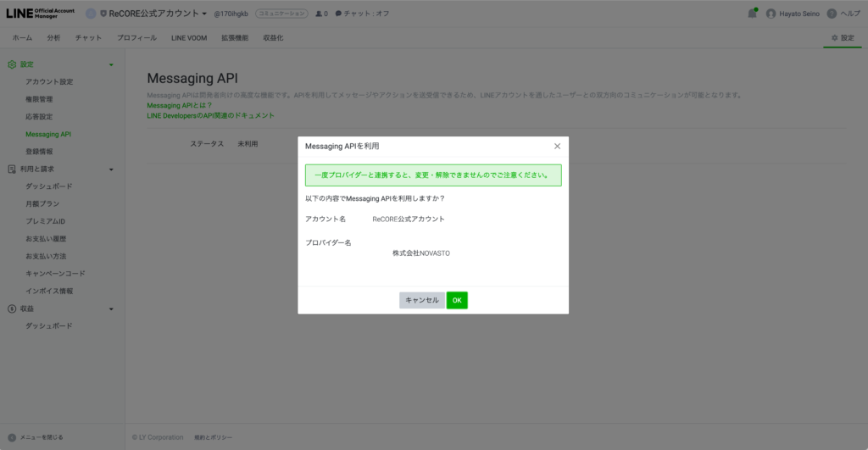Click ReCORE公式アカウント value in dialog
Screen dimensions: 868x450
[409, 219]
